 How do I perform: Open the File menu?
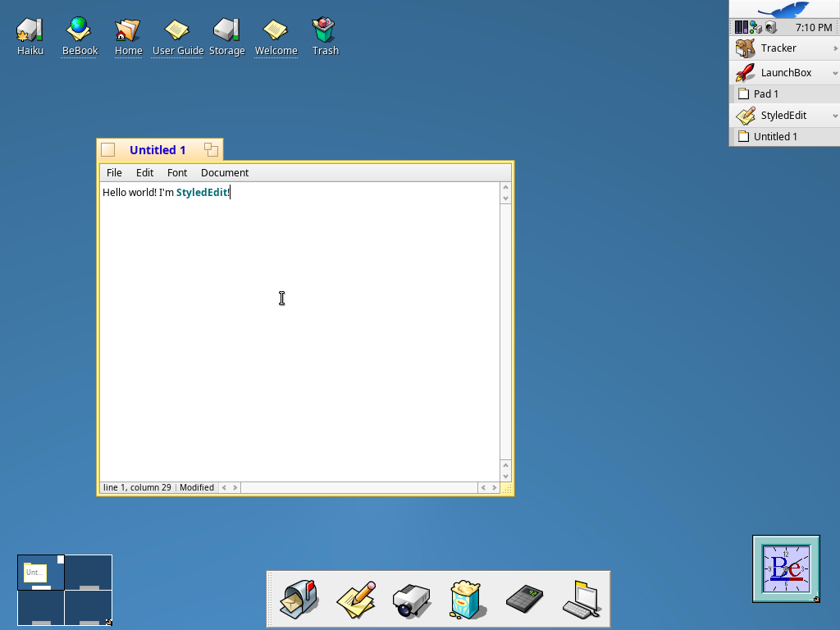point(114,172)
